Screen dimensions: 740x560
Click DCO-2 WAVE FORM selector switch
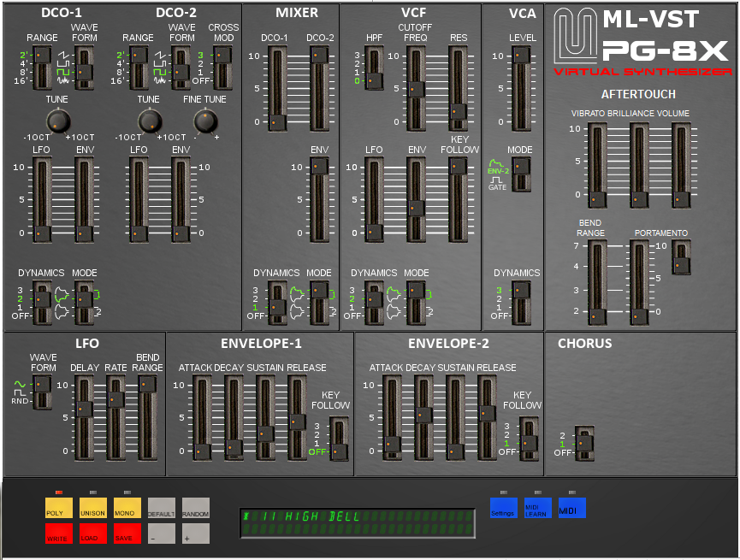tap(181, 68)
